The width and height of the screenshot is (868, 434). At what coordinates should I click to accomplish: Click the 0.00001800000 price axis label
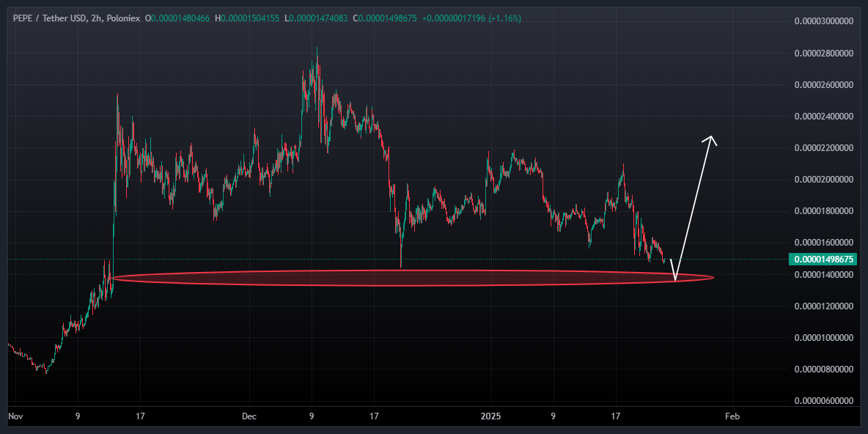(x=823, y=211)
